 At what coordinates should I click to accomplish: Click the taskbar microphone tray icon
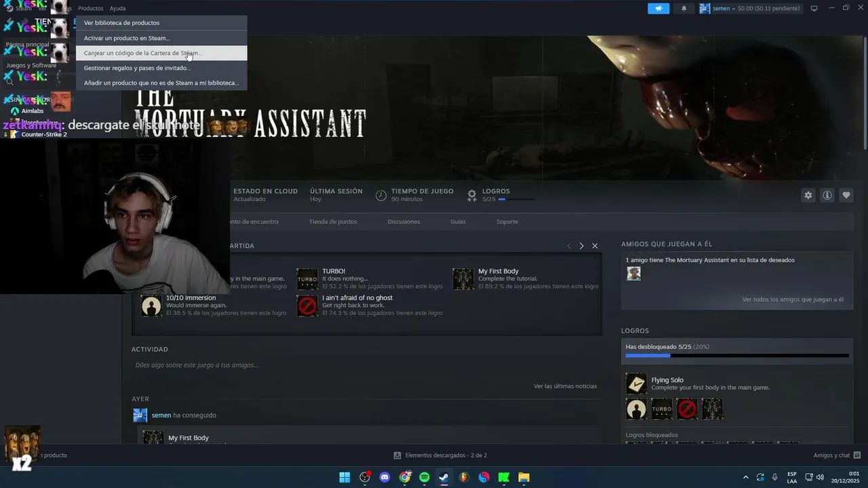[x=775, y=477]
